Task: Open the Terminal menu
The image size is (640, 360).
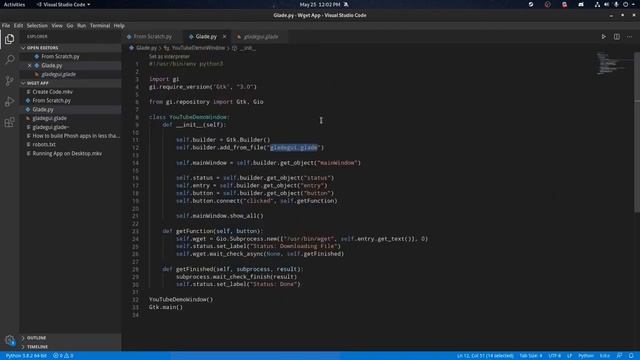Action: click(100, 26)
